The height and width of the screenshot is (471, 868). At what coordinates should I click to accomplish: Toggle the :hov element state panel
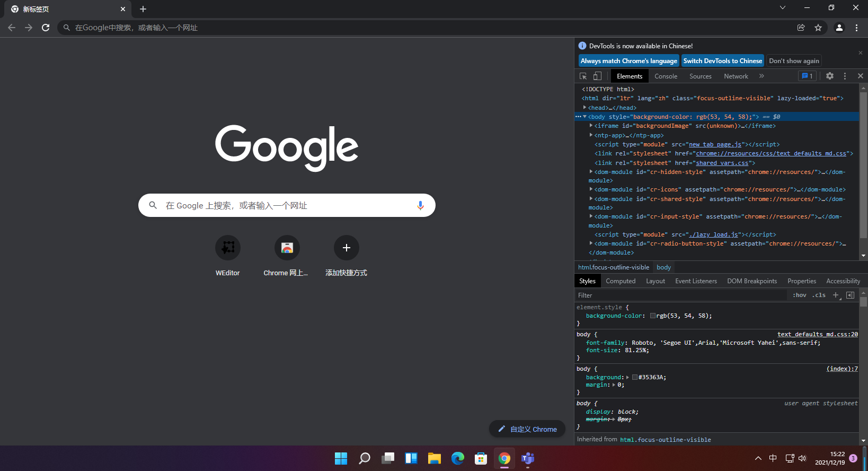[800, 295]
